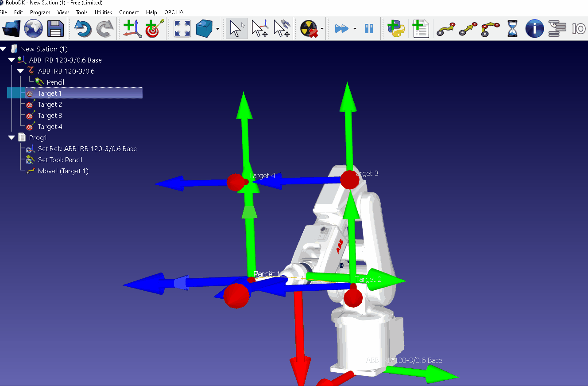Click the Target 1 tree icon
588x386 pixels.
tap(30, 93)
